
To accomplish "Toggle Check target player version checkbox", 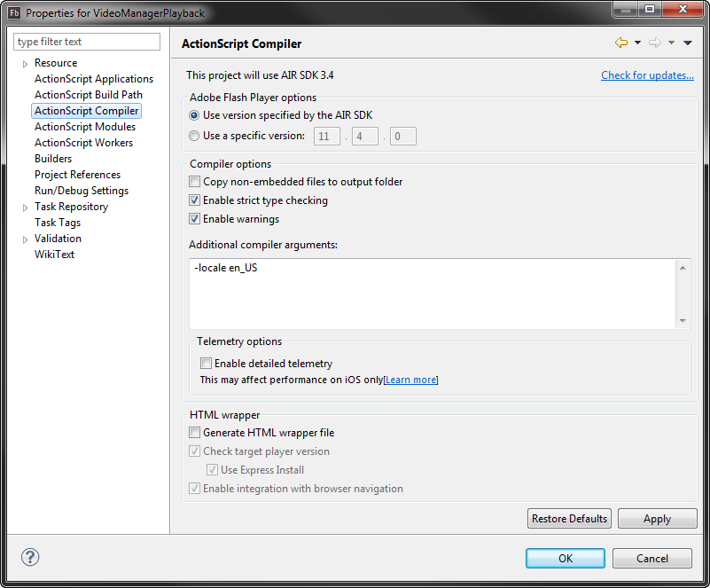I will coord(195,451).
